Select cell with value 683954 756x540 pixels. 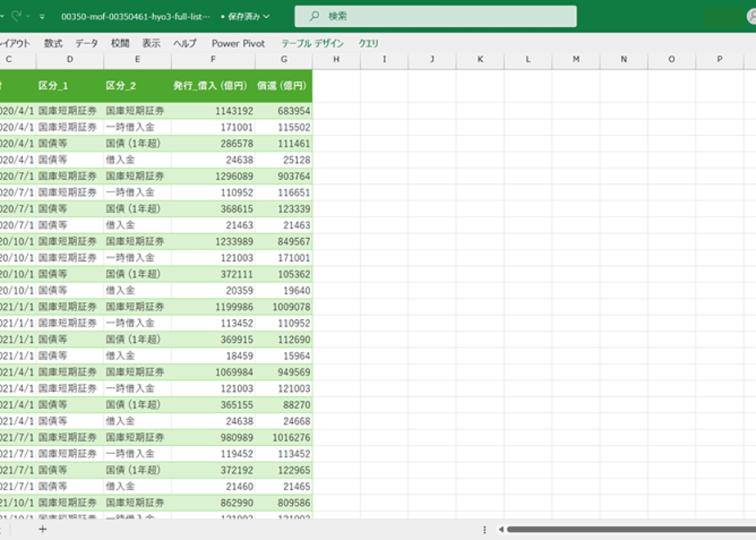coord(284,111)
